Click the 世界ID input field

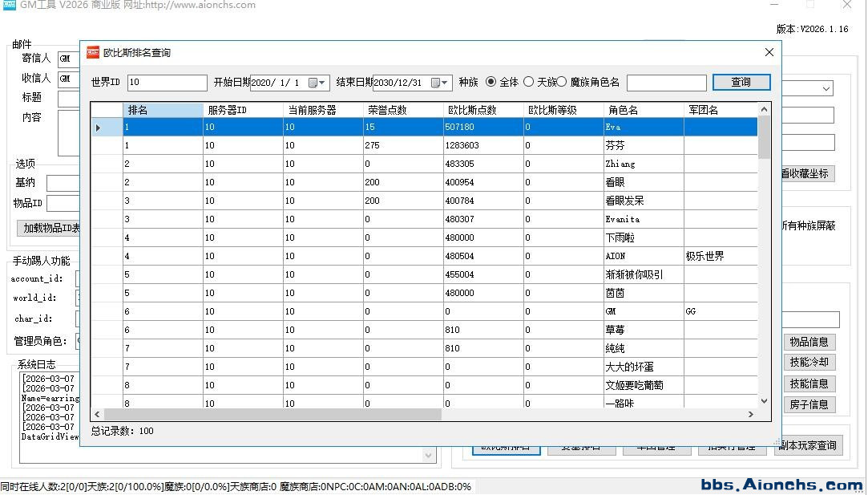167,83
